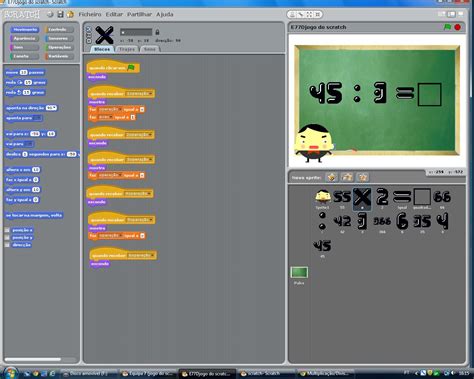The width and height of the screenshot is (474, 379).
Task: Click the save project disk icon
Action: [60, 14]
